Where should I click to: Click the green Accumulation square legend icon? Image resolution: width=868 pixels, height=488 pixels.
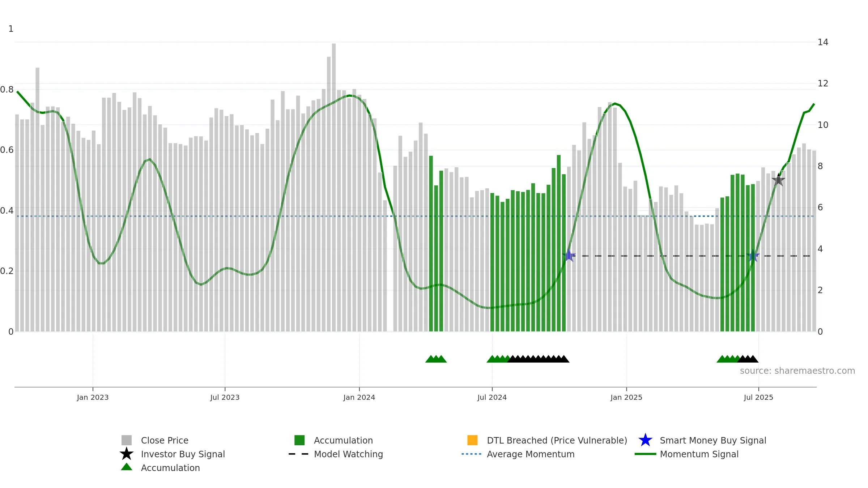[x=299, y=440]
